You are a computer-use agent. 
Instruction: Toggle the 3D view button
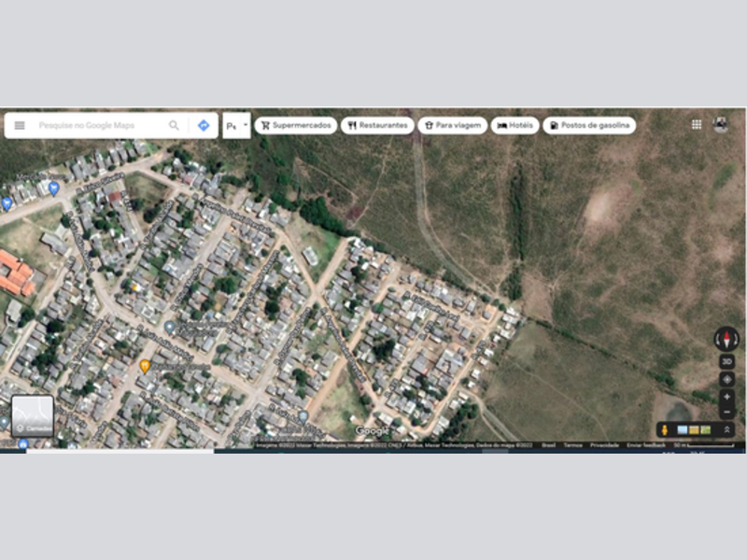point(727,361)
